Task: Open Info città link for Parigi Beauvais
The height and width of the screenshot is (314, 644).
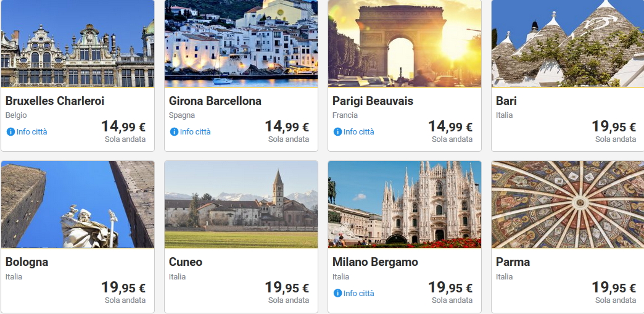Action: 358,132
